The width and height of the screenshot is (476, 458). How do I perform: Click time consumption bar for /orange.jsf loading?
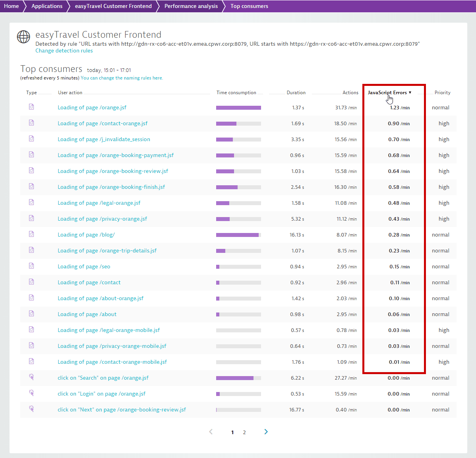[x=239, y=107]
